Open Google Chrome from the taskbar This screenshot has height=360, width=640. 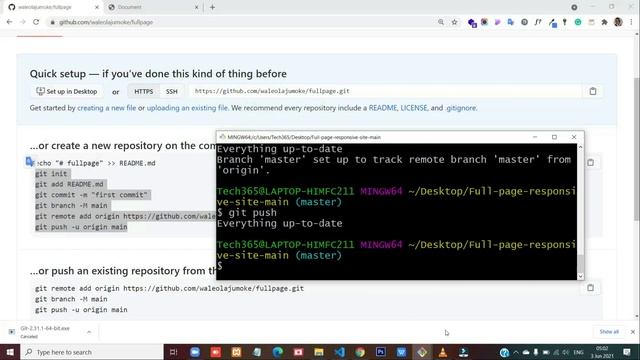click(x=360, y=352)
